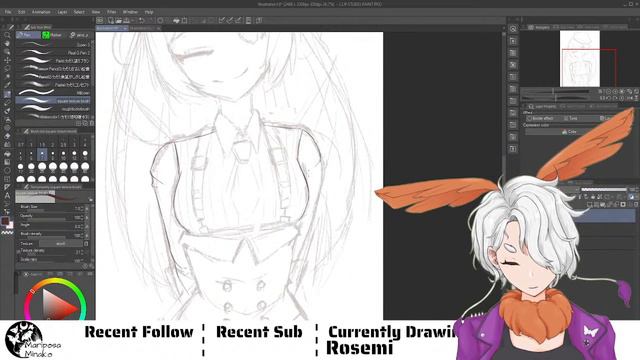Viewport: 640px width, 360px height.
Task: Select the Frame border tool
Action: (x=7, y=179)
